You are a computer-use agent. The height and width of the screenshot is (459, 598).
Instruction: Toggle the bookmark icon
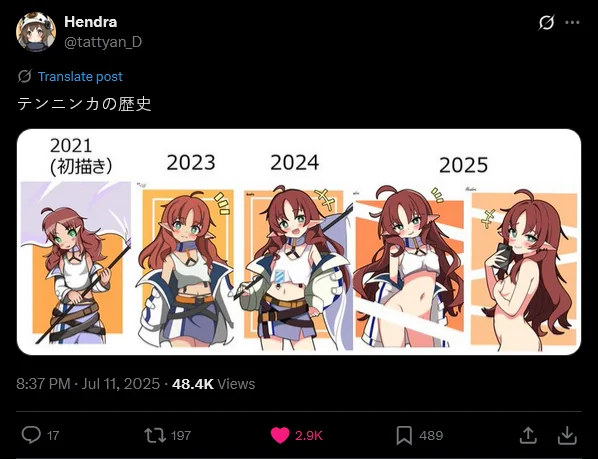[x=404, y=435]
